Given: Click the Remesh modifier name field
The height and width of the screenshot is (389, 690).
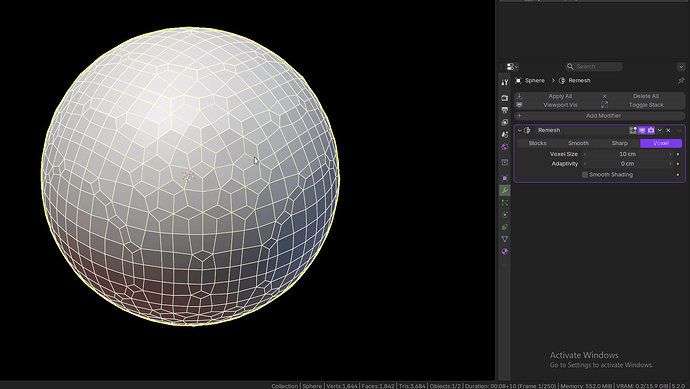Looking at the screenshot, I should click(x=581, y=130).
